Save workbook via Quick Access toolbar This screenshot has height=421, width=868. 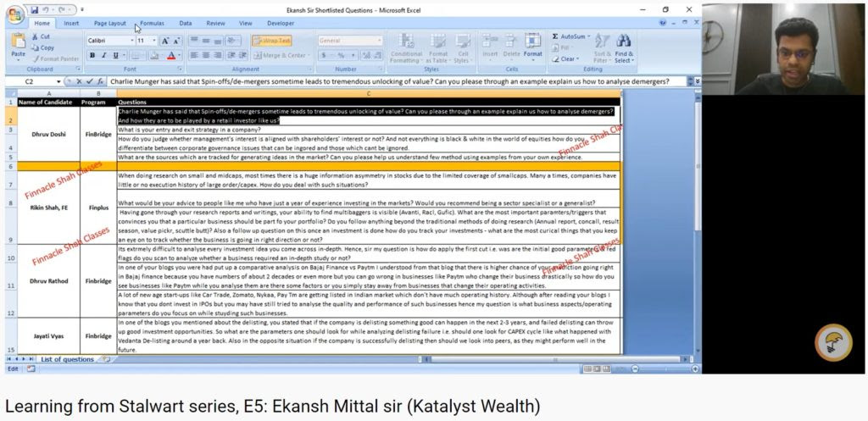pyautogui.click(x=34, y=10)
